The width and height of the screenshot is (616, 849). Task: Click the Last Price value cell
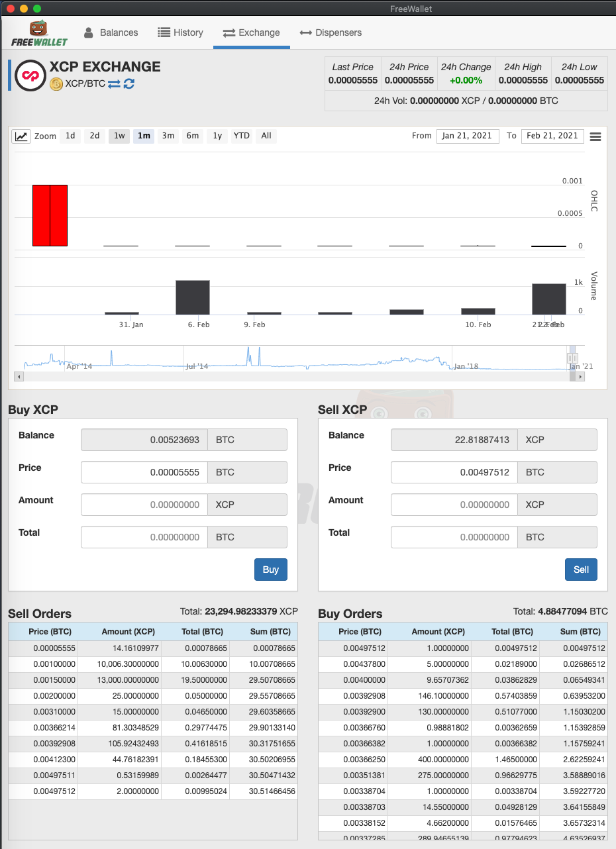(353, 80)
